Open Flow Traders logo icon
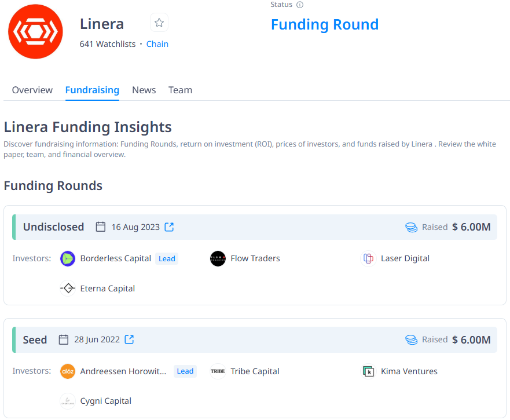Image resolution: width=510 pixels, height=420 pixels. coord(218,258)
